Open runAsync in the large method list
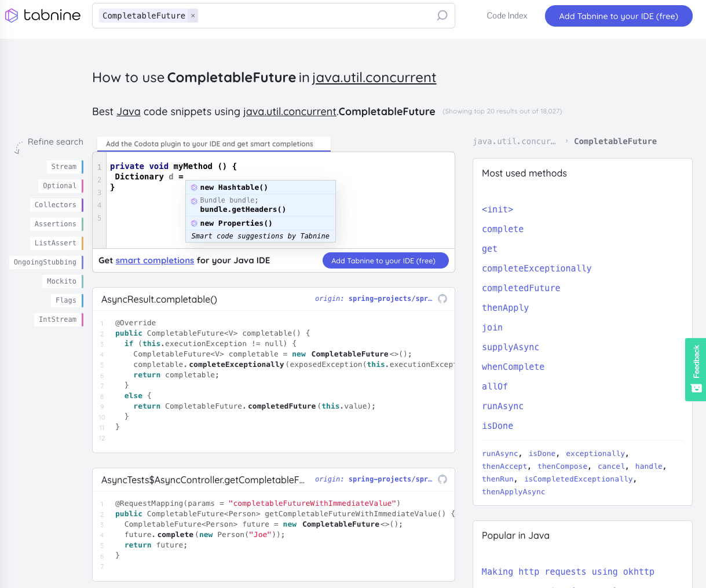Image resolution: width=706 pixels, height=588 pixels. tap(503, 406)
